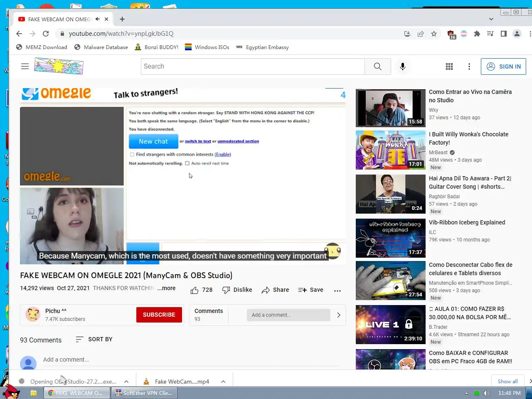This screenshot has height=399, width=532.
Task: Toggle the browser side panel
Action: coord(504,34)
